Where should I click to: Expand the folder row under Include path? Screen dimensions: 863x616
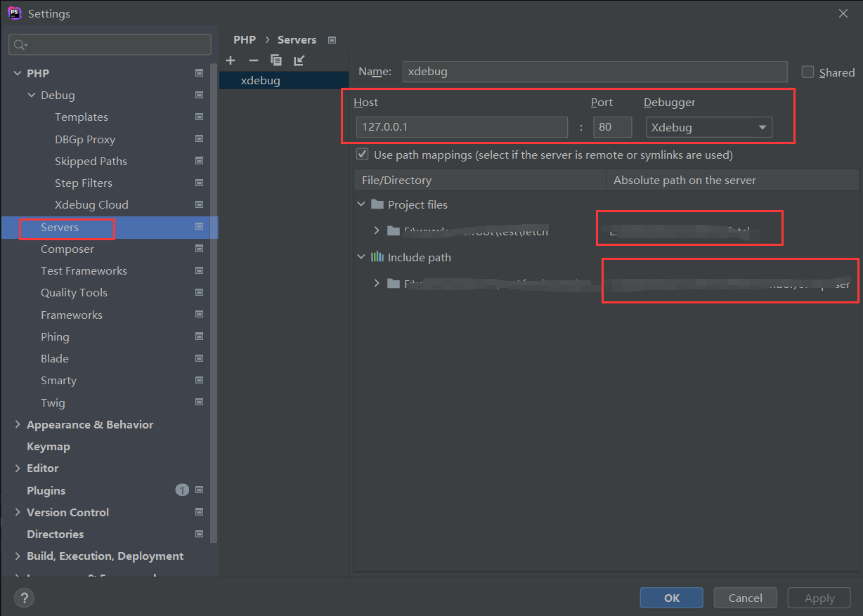tap(377, 283)
